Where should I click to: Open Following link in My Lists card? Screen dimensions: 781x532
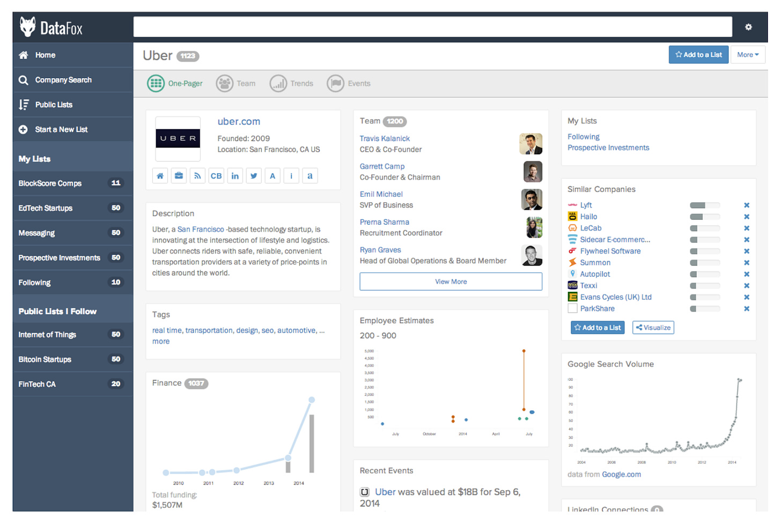coord(584,137)
